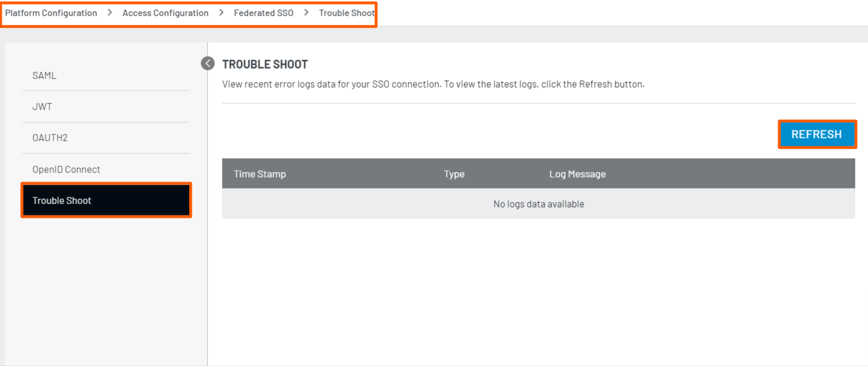Select OAUTH2 in the sidebar

click(x=50, y=138)
